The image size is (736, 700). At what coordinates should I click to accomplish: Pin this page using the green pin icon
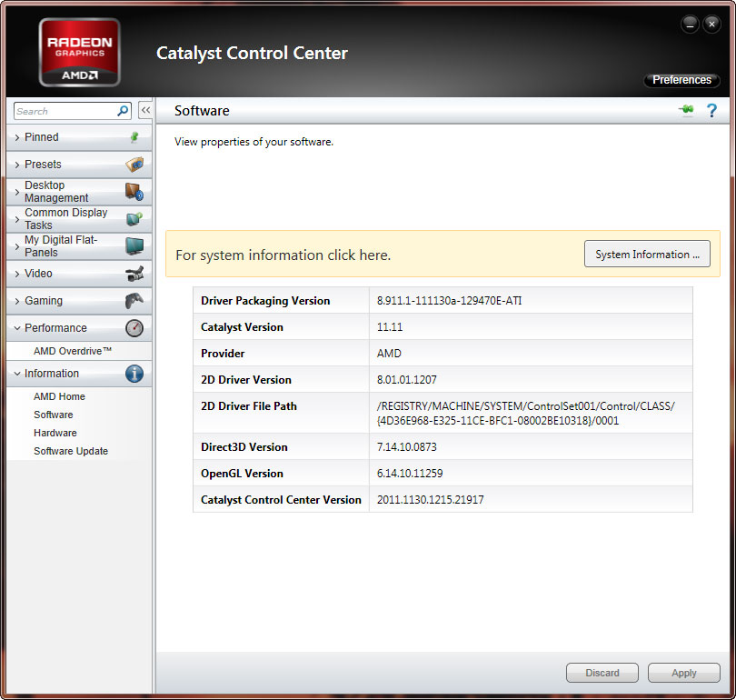[x=686, y=110]
